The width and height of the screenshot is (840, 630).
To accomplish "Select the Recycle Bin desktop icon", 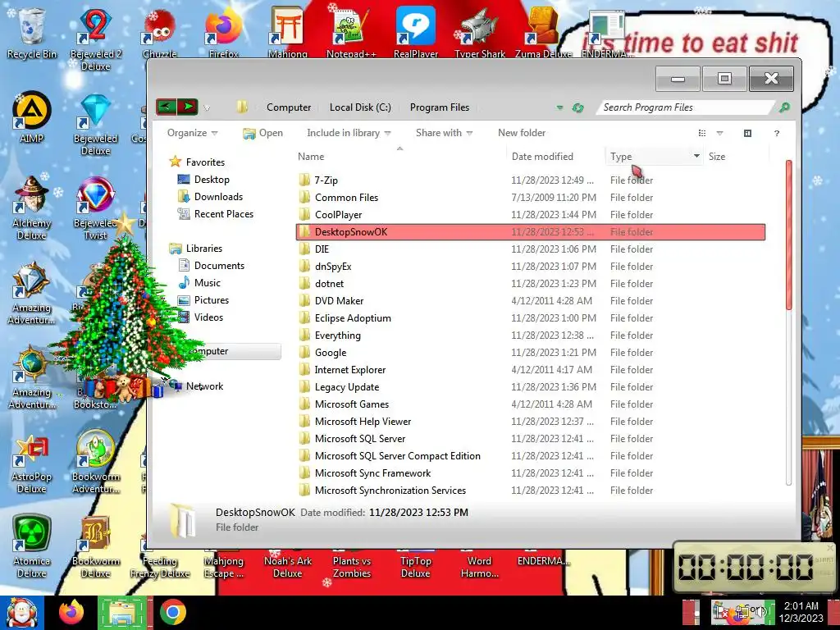I will tap(31, 33).
